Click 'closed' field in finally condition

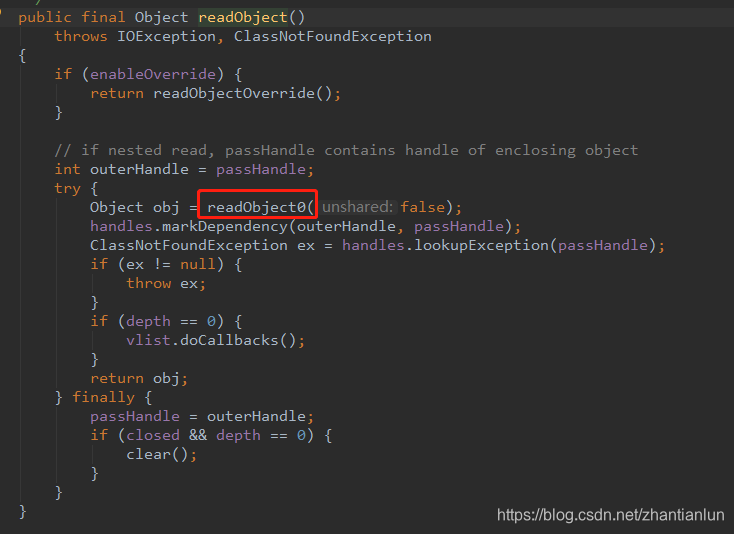[x=153, y=435]
